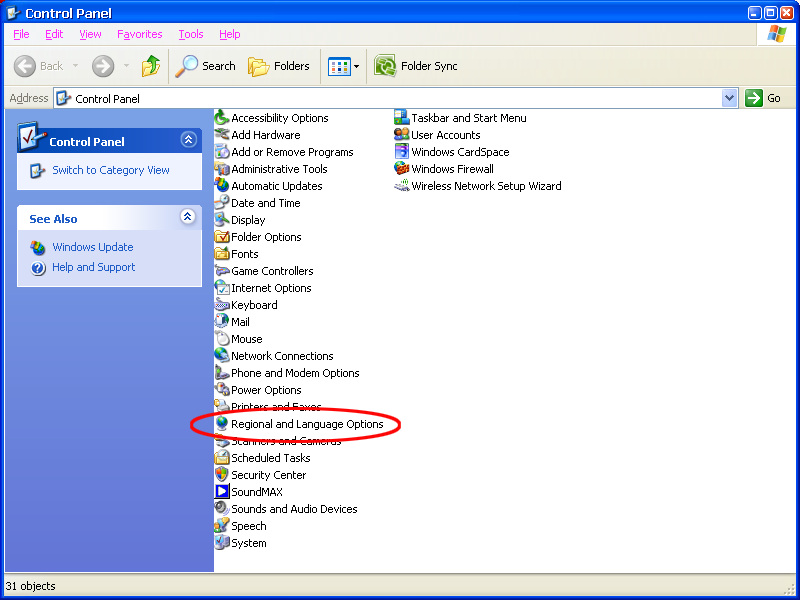Collapse the Control Panel sidebar section
The height and width of the screenshot is (600, 800).
tap(188, 141)
